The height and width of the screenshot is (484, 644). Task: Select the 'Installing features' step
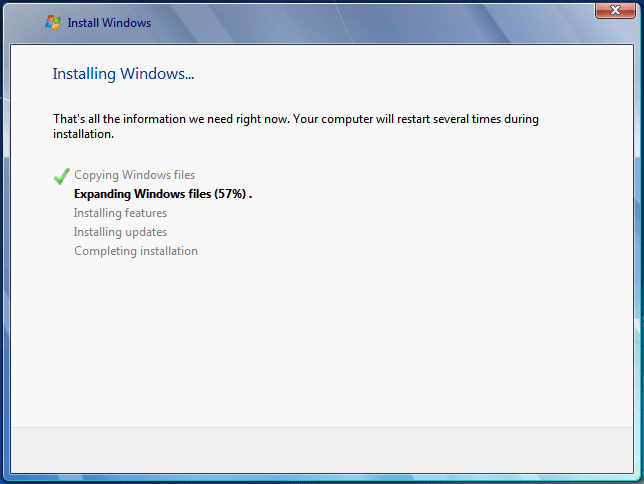pyautogui.click(x=120, y=213)
